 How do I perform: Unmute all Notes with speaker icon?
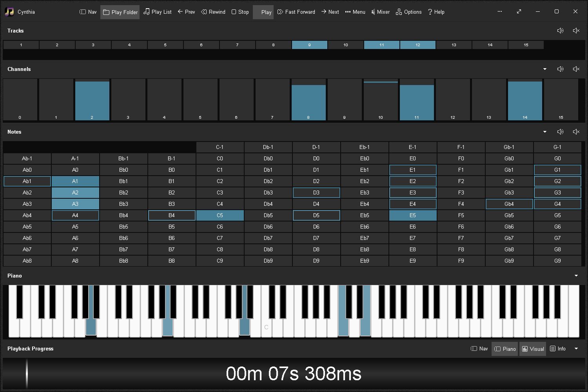[x=561, y=132]
